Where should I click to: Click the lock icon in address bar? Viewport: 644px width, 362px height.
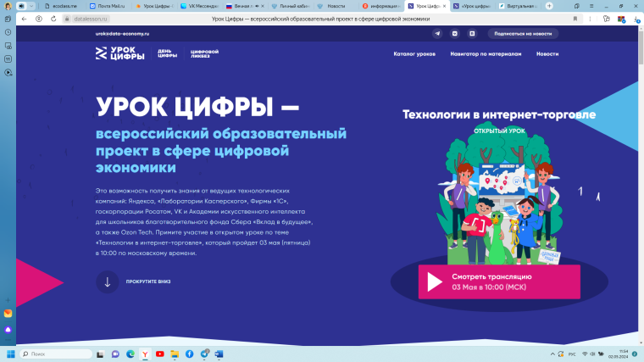67,19
